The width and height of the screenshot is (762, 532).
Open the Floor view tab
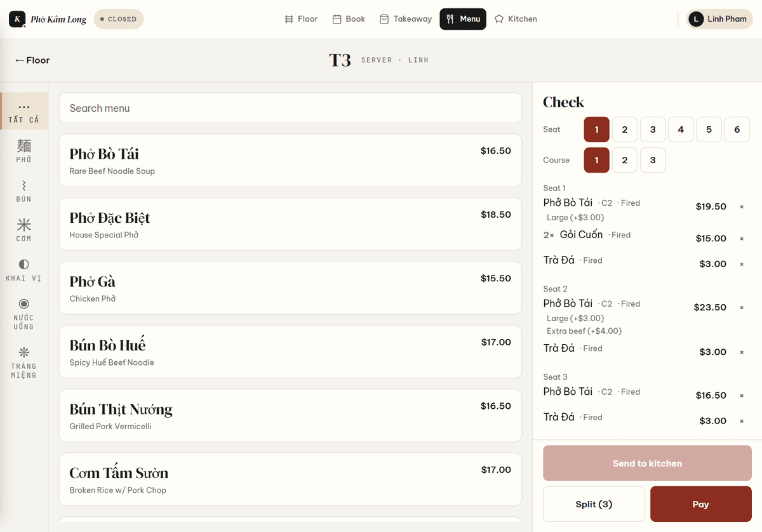pyautogui.click(x=301, y=19)
